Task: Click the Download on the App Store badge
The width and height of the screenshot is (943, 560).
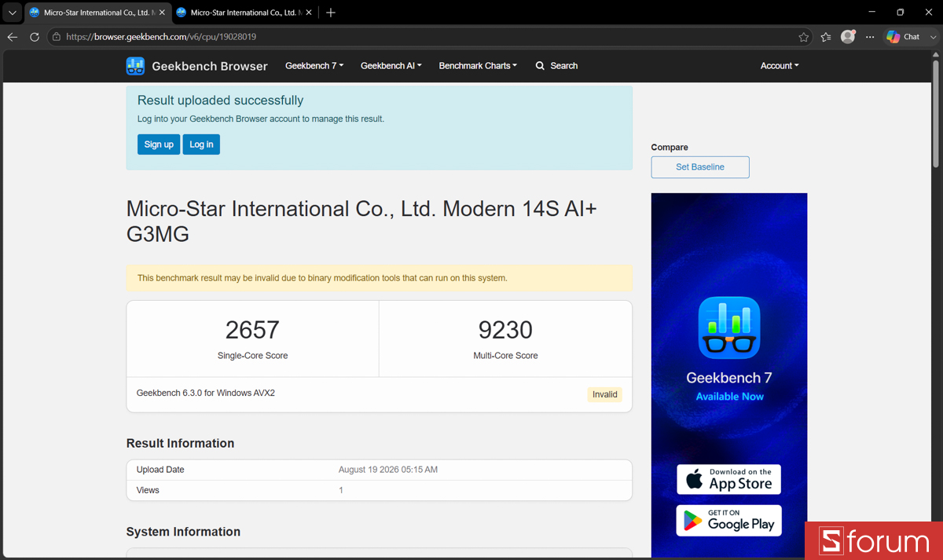Action: click(729, 479)
